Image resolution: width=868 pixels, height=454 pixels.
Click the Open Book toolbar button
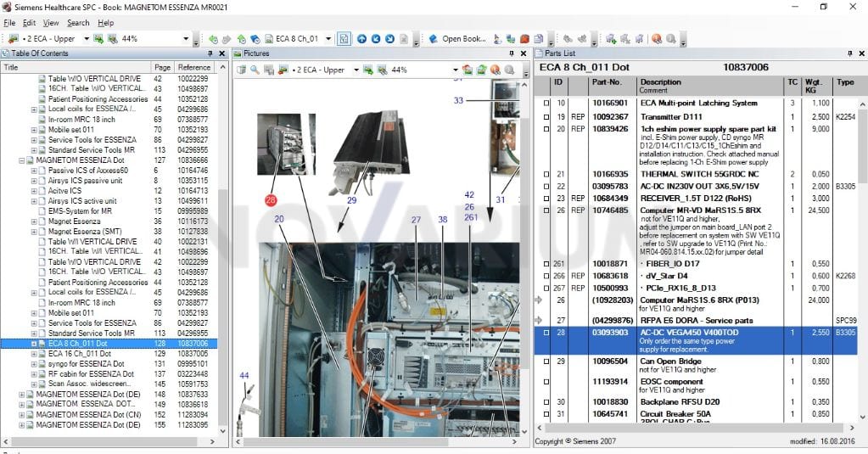pos(457,39)
